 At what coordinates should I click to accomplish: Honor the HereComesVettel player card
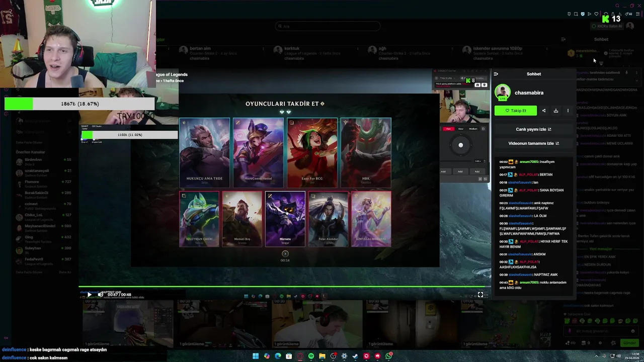click(x=258, y=152)
